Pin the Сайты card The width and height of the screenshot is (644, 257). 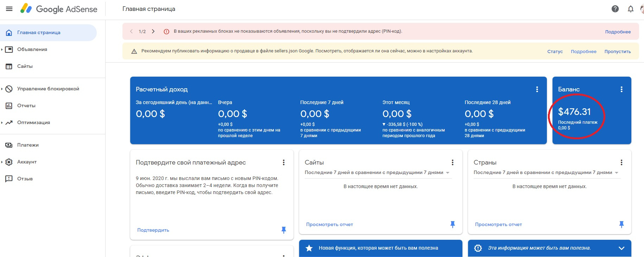coord(453,224)
